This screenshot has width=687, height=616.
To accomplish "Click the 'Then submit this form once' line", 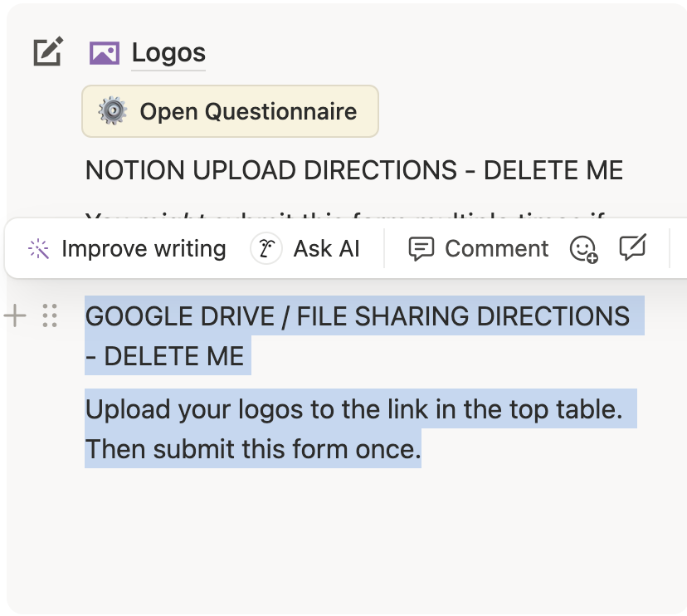I will [x=253, y=449].
